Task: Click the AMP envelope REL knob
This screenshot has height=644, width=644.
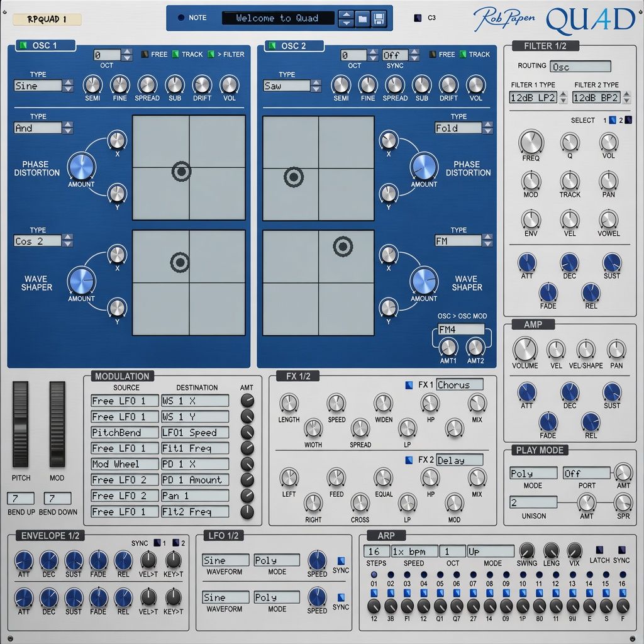Action: pos(591,422)
